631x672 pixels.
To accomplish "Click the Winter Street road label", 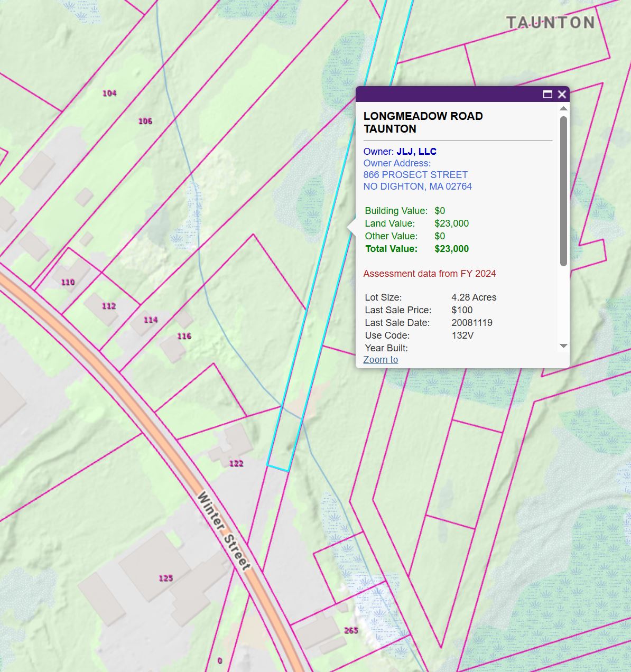I will point(223,531).
